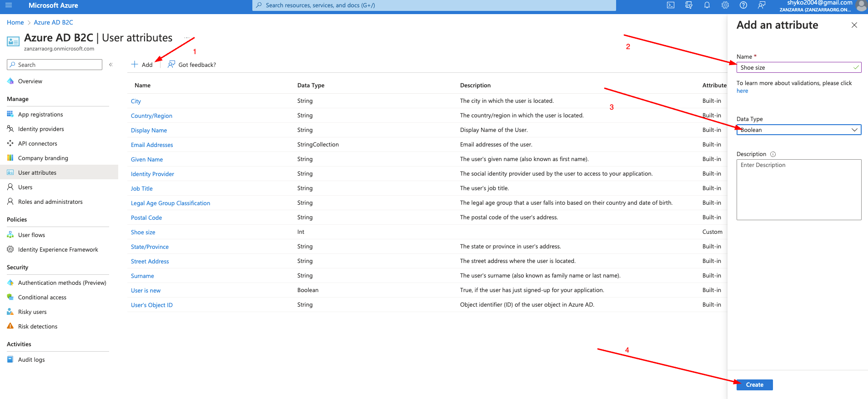Open the notifications bell
Viewport: 868px width, 399px height.
click(707, 5)
